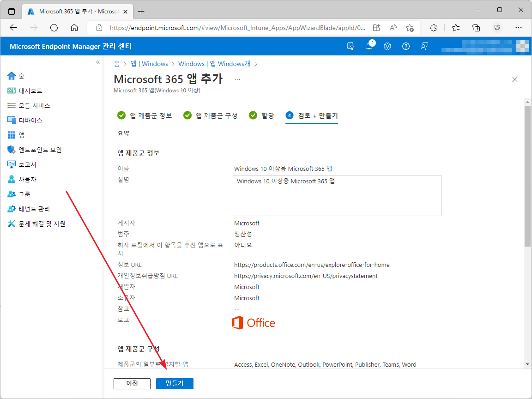Open the browser home page icon
Viewport: 532px width, 399px height.
[74, 28]
